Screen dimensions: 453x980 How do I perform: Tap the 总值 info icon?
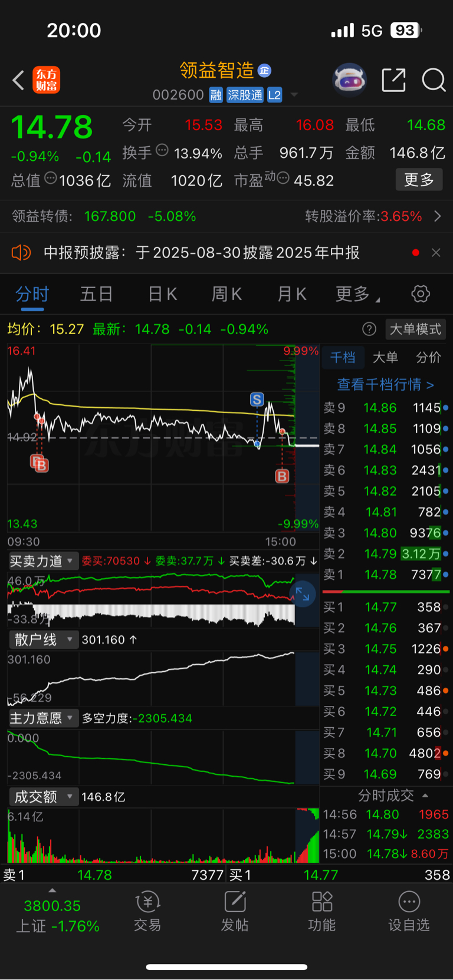pos(51,178)
